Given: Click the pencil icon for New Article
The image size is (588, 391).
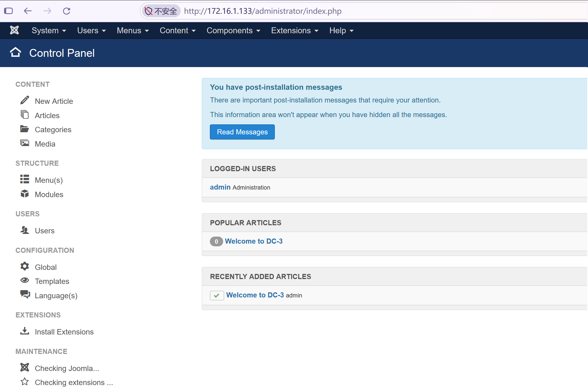Looking at the screenshot, I should point(25,100).
